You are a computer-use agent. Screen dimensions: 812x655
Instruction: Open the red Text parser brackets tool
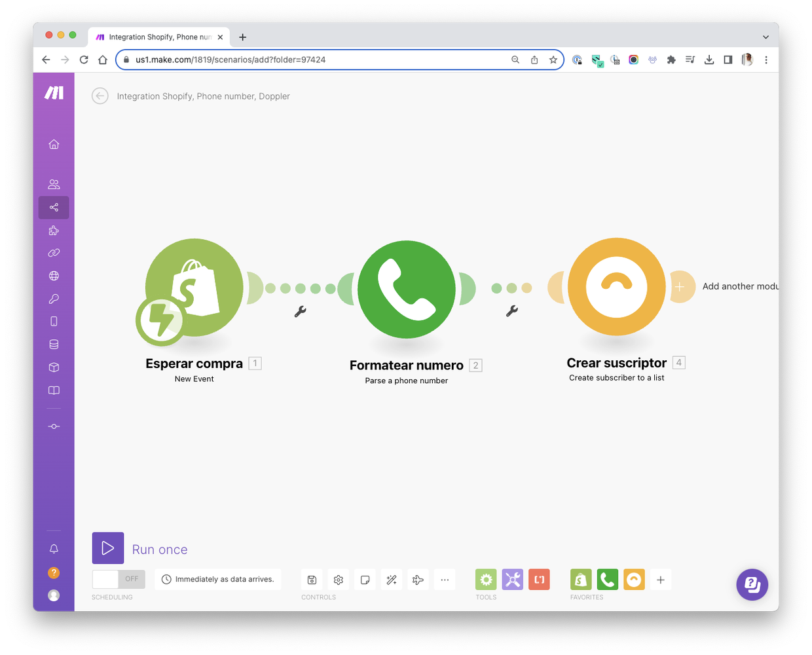[539, 580]
